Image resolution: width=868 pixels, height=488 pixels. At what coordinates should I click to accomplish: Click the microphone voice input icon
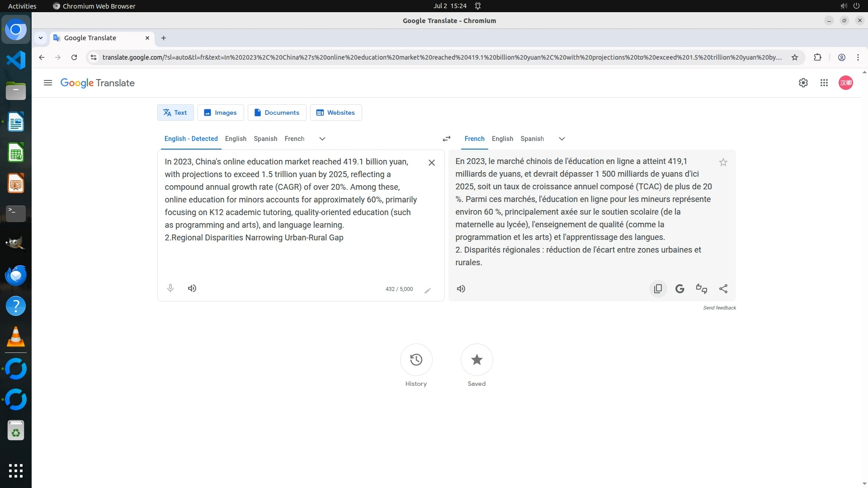170,288
